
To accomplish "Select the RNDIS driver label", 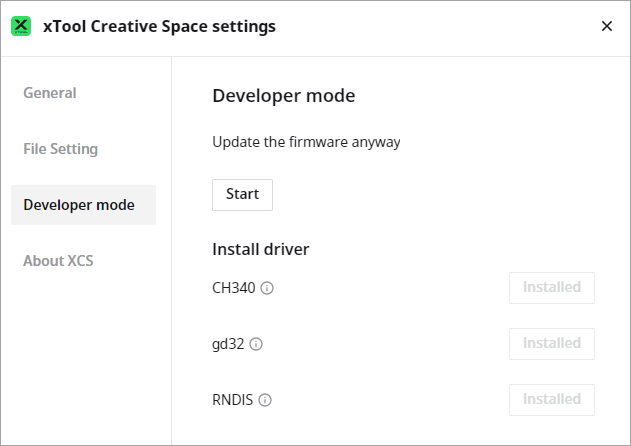I will (x=232, y=400).
